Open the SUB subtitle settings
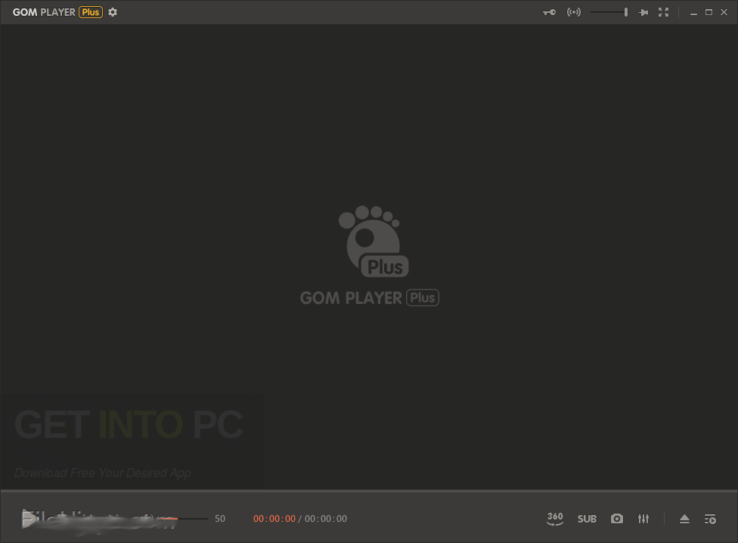Screen dimensions: 738x543 (x=587, y=519)
